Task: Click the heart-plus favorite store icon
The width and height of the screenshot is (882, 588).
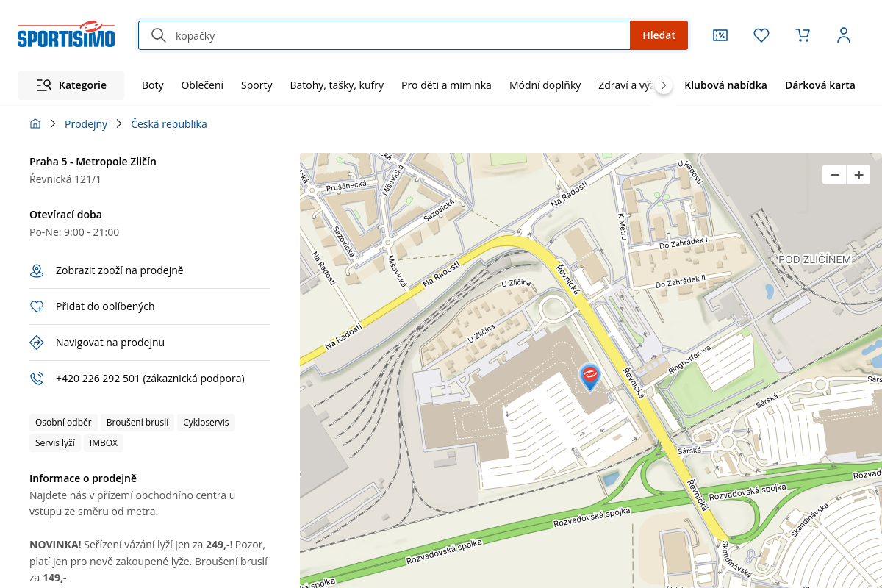Action: (x=37, y=307)
